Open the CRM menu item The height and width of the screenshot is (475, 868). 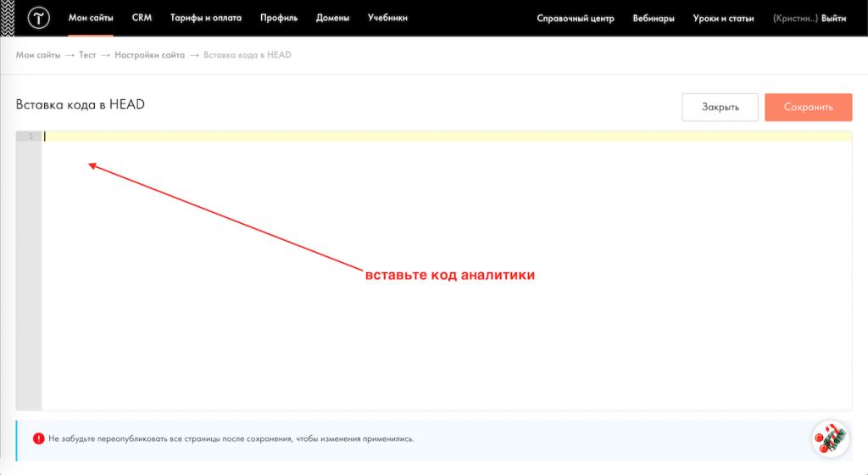click(x=142, y=18)
